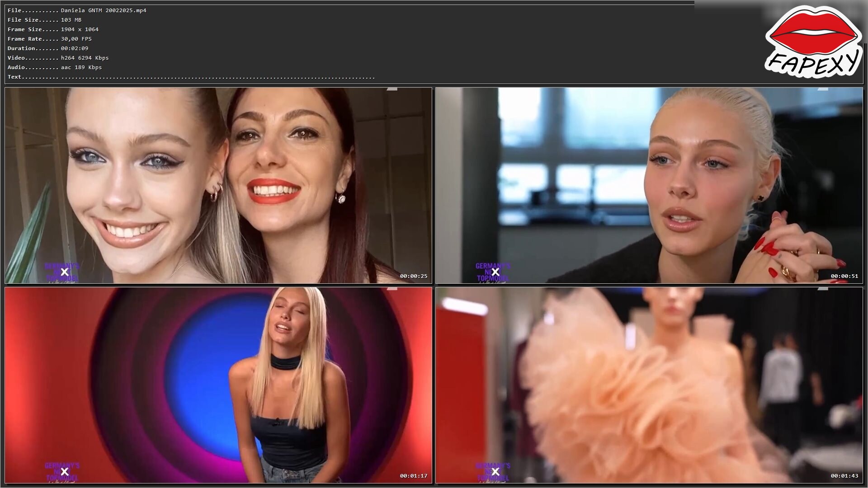Click the 00:01:43 timestamp label
868x488 pixels.
coord(844,476)
